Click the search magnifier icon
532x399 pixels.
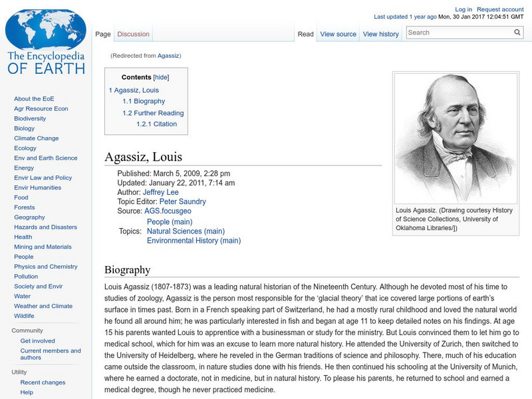click(x=517, y=33)
